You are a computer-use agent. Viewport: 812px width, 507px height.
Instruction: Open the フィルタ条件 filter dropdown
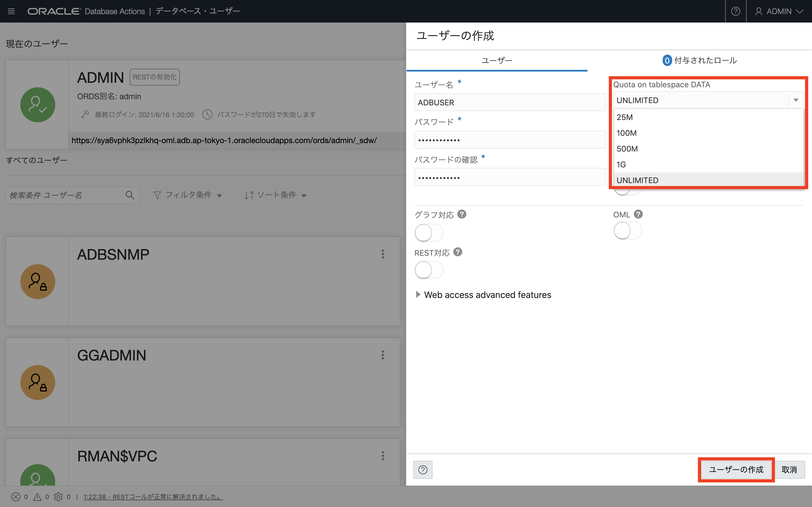click(187, 195)
